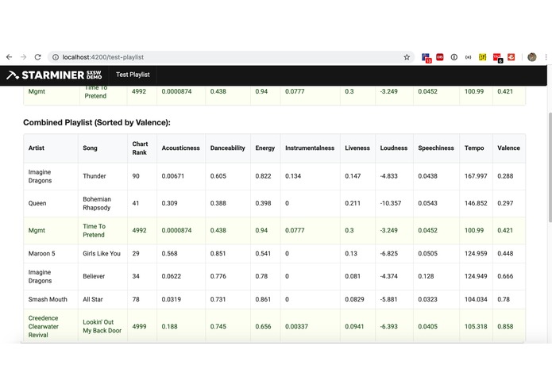The width and height of the screenshot is (552, 392).
Task: Open the Chrome profile avatar
Action: point(531,57)
